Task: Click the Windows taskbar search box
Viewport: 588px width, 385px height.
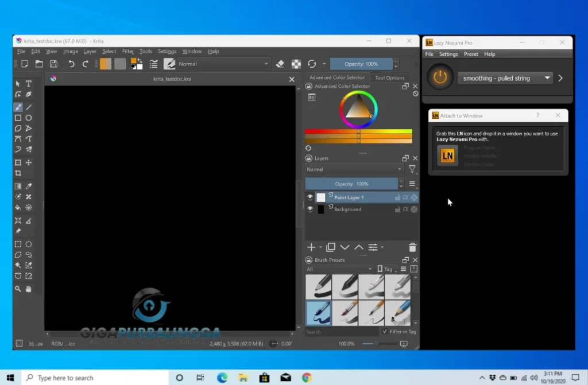Action: (95, 378)
